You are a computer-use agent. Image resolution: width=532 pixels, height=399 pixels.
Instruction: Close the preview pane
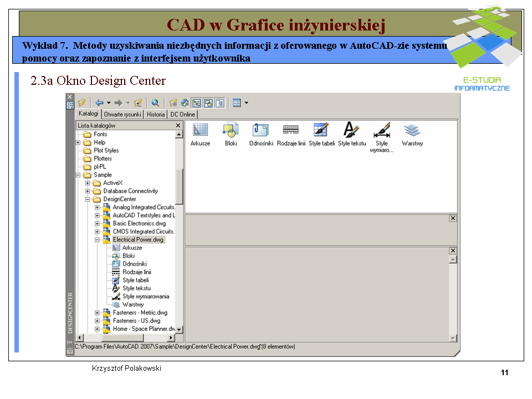coord(453,218)
